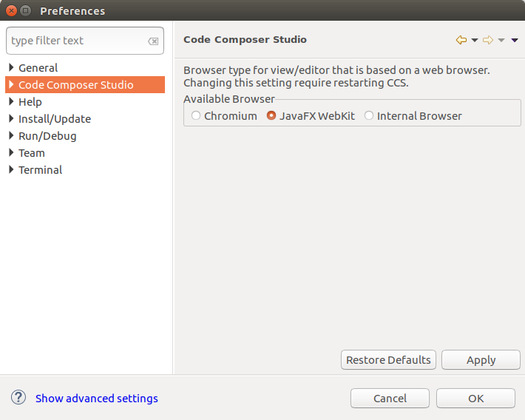
Task: Choose the Internal Browser option
Action: click(x=369, y=116)
